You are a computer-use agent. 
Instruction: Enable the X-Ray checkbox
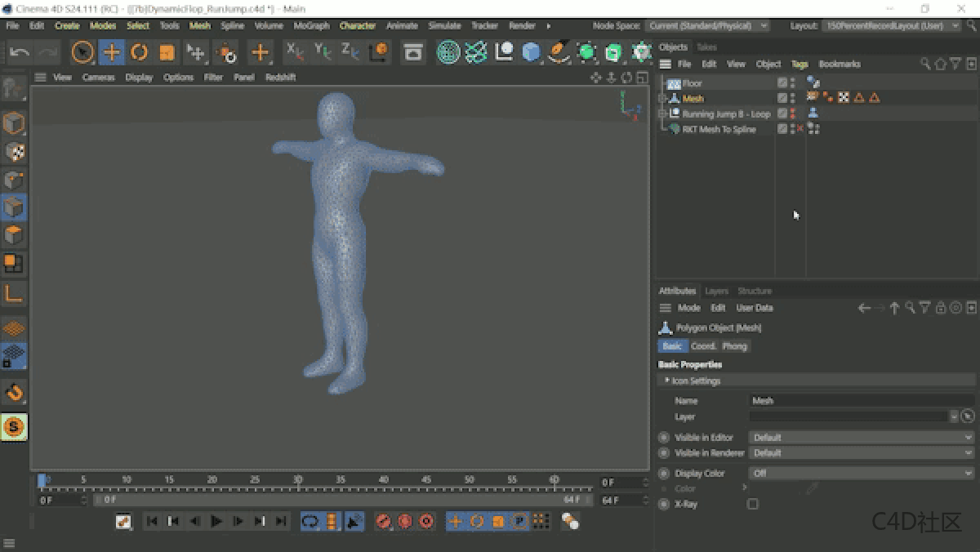pos(751,504)
